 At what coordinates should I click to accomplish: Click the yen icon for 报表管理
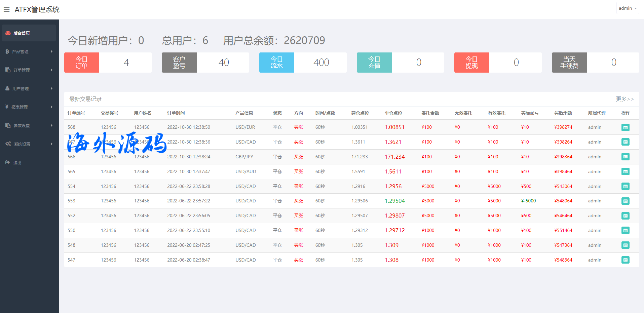[7, 107]
